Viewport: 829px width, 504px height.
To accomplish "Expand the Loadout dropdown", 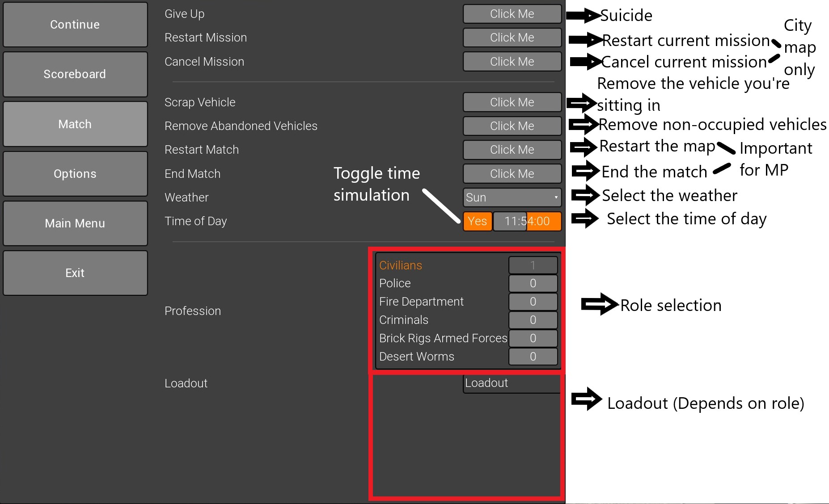I will point(512,383).
